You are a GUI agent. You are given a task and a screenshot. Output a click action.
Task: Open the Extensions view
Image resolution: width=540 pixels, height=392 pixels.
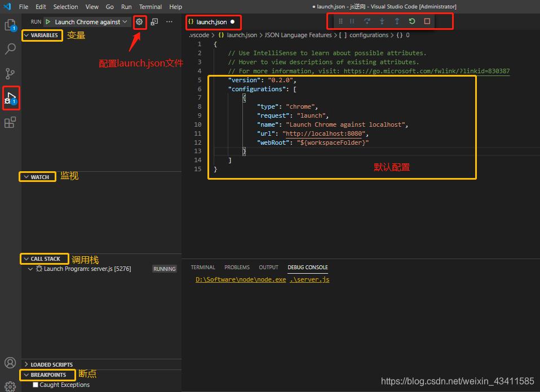coord(10,122)
